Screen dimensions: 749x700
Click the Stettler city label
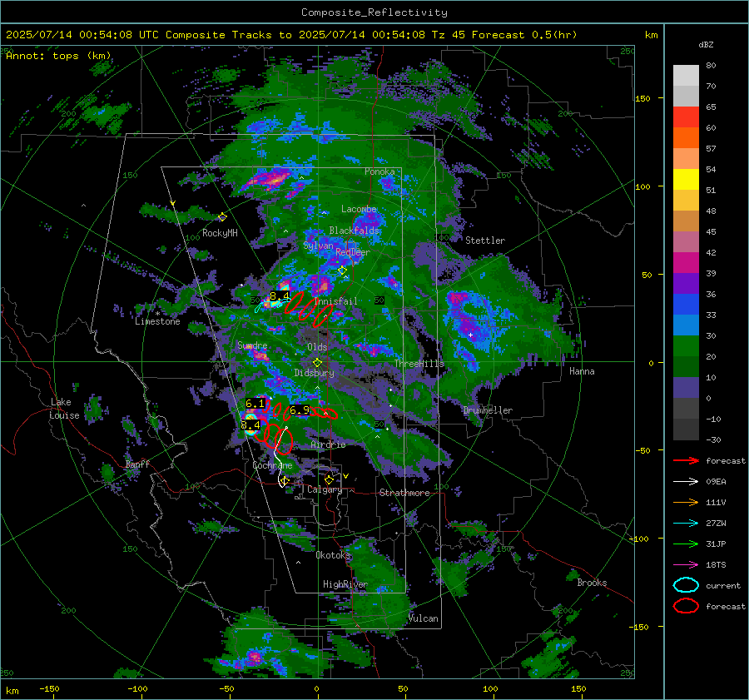[485, 241]
